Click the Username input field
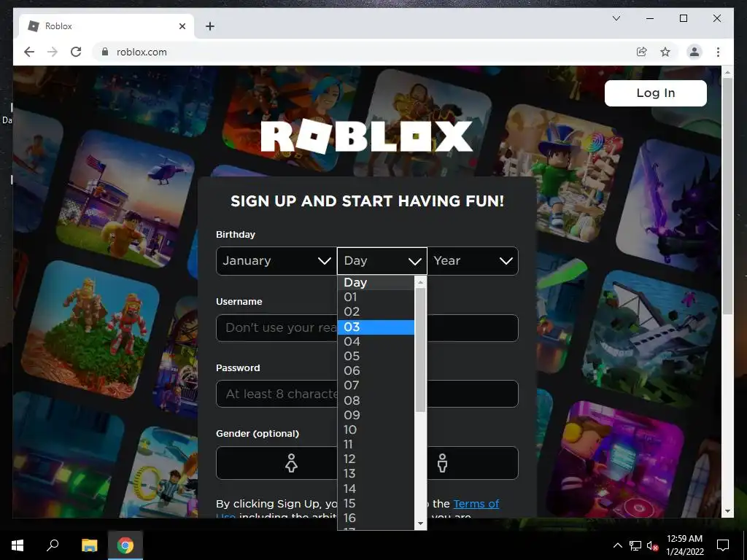747x560 pixels. click(368, 327)
